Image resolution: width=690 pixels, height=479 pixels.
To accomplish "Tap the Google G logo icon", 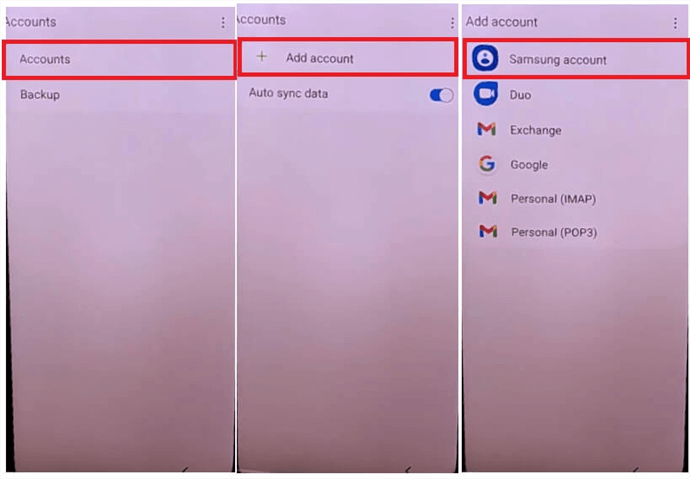I will pos(487,164).
